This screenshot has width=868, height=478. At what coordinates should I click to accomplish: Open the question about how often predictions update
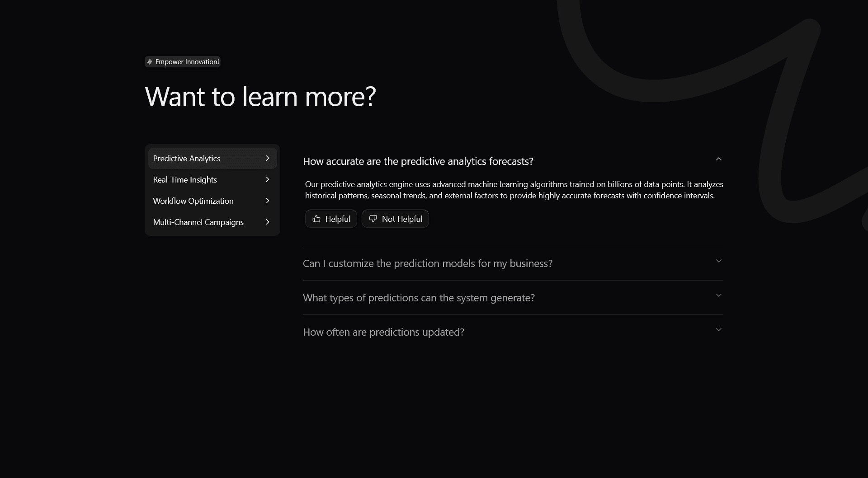[x=383, y=332]
